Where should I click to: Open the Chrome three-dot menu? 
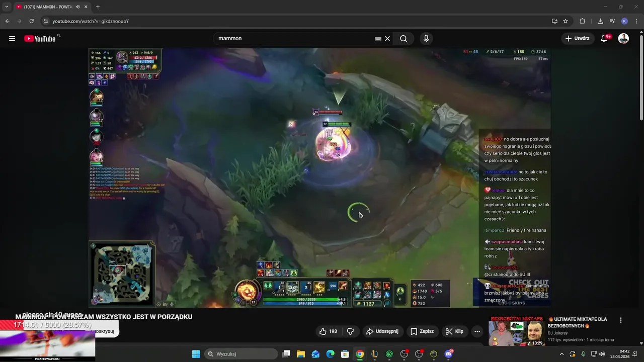coord(636,21)
